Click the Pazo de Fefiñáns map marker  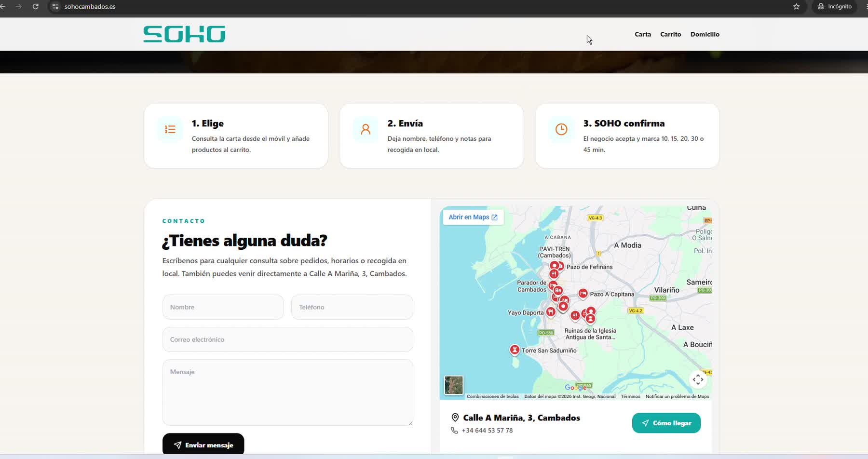560,266
